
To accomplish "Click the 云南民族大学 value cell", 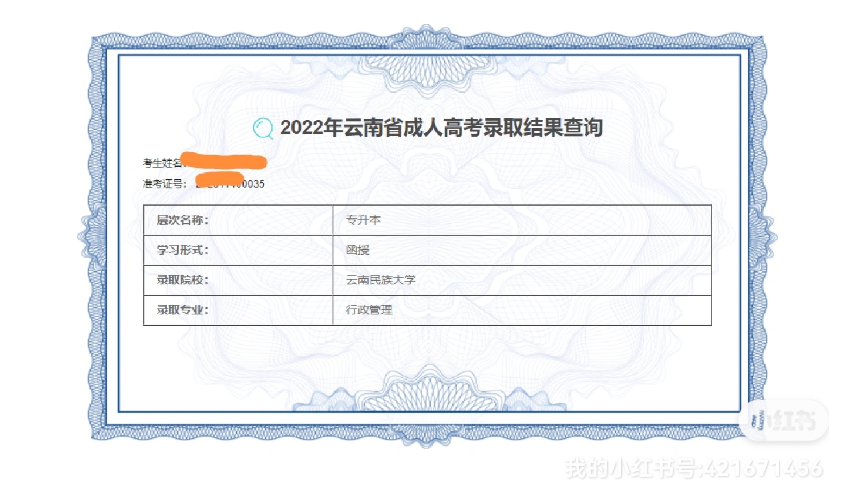I will coord(522,280).
